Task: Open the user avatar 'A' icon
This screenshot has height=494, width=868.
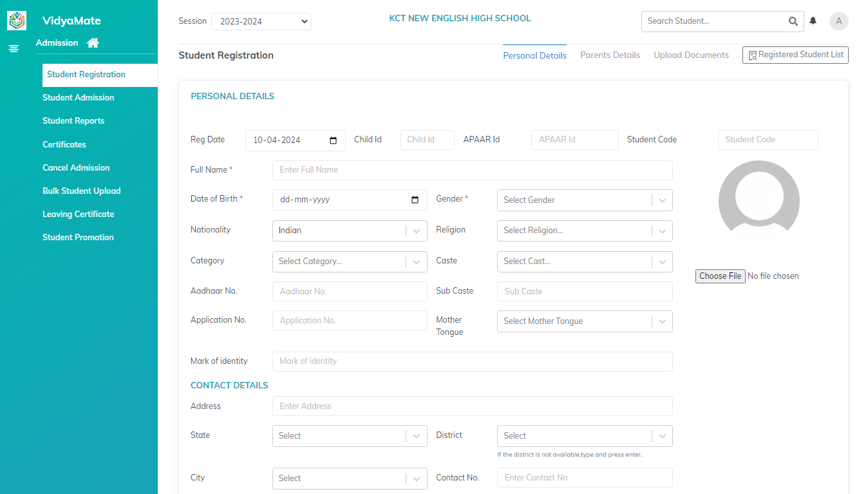Action: pyautogui.click(x=838, y=21)
